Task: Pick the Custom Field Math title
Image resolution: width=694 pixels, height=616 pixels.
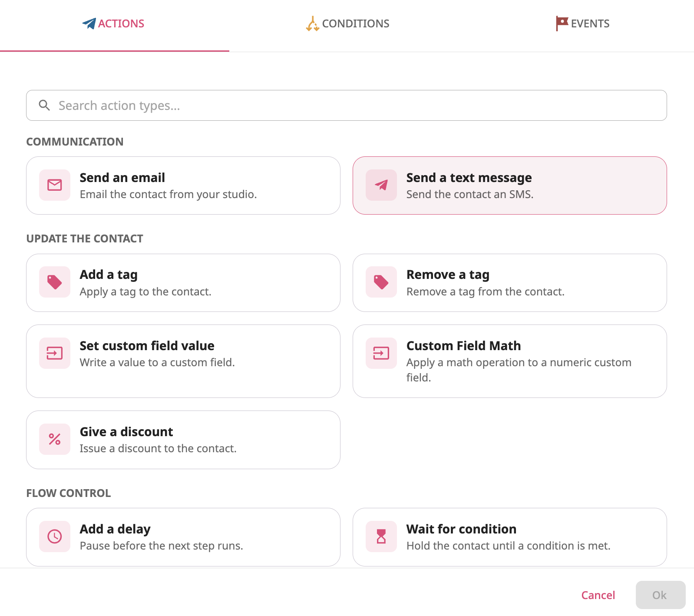Action: tap(463, 346)
